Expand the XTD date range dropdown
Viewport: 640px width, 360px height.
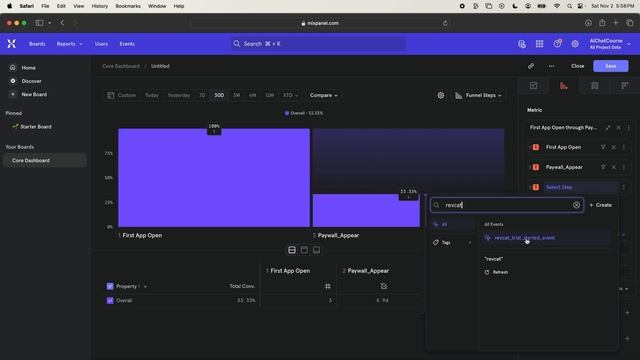(291, 95)
